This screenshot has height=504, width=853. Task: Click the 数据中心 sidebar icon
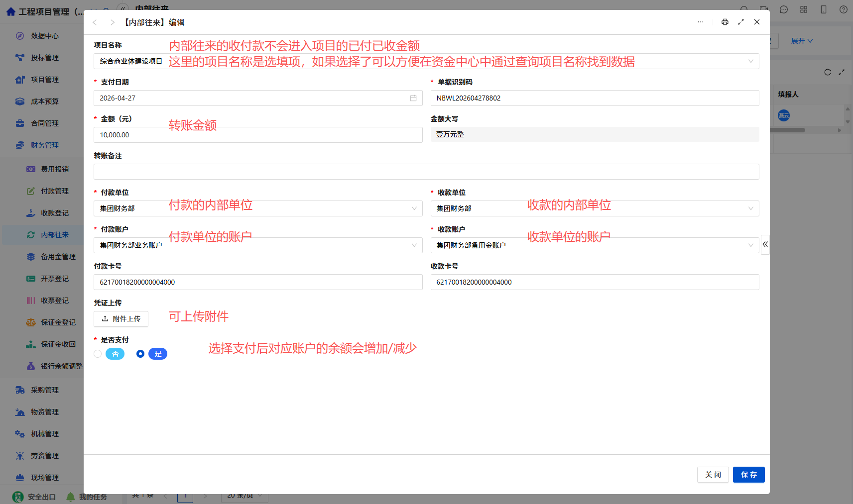click(20, 36)
